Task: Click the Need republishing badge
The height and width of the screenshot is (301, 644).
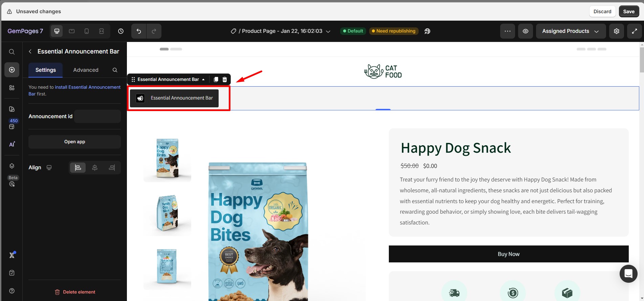Action: click(394, 31)
